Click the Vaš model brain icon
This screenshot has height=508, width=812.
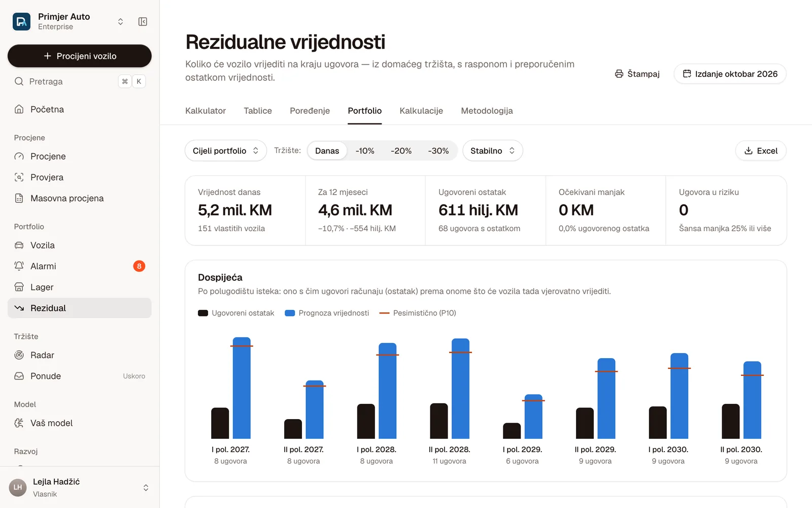click(x=19, y=423)
